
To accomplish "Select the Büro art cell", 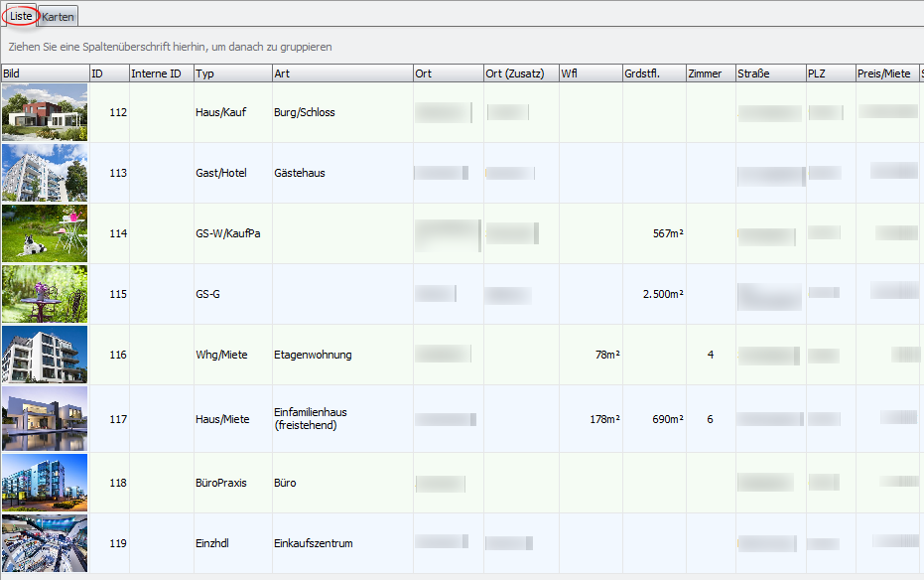I will click(342, 483).
